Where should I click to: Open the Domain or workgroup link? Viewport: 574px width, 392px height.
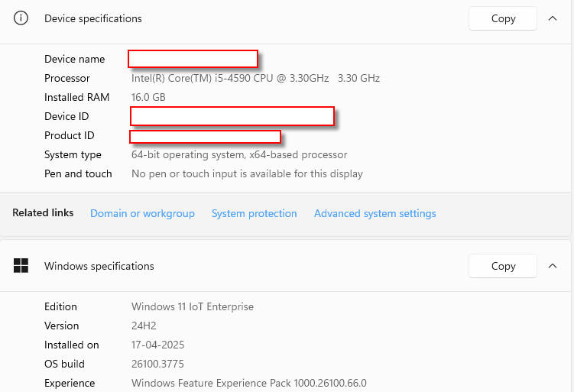(x=142, y=213)
